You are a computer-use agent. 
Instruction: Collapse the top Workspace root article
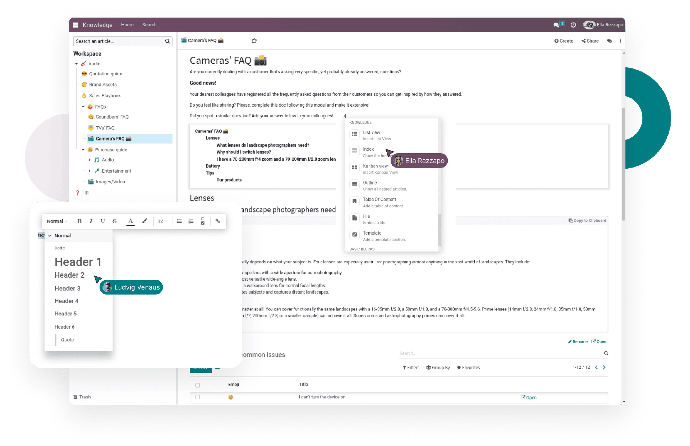(77, 64)
